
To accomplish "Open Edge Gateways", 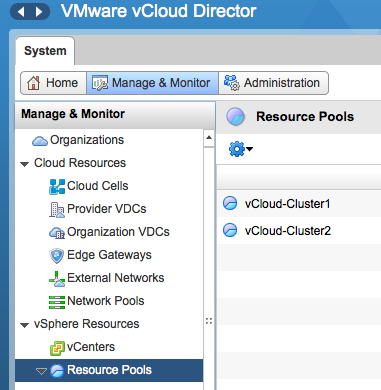I will [x=109, y=255].
